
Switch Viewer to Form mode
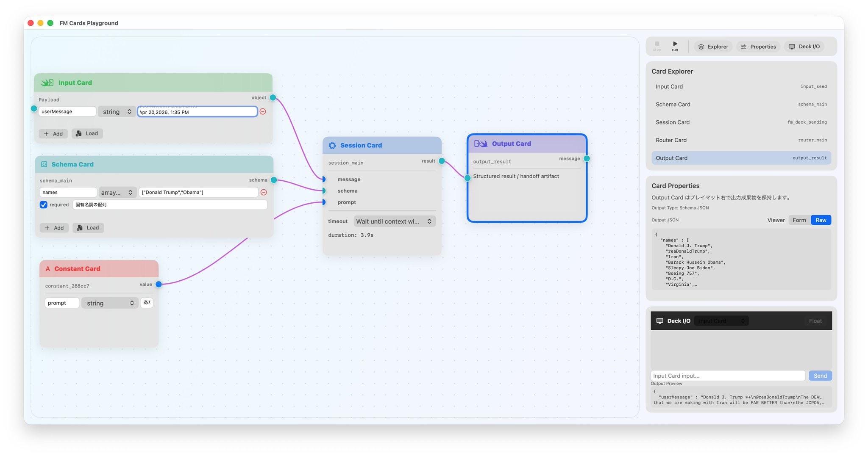click(x=799, y=220)
